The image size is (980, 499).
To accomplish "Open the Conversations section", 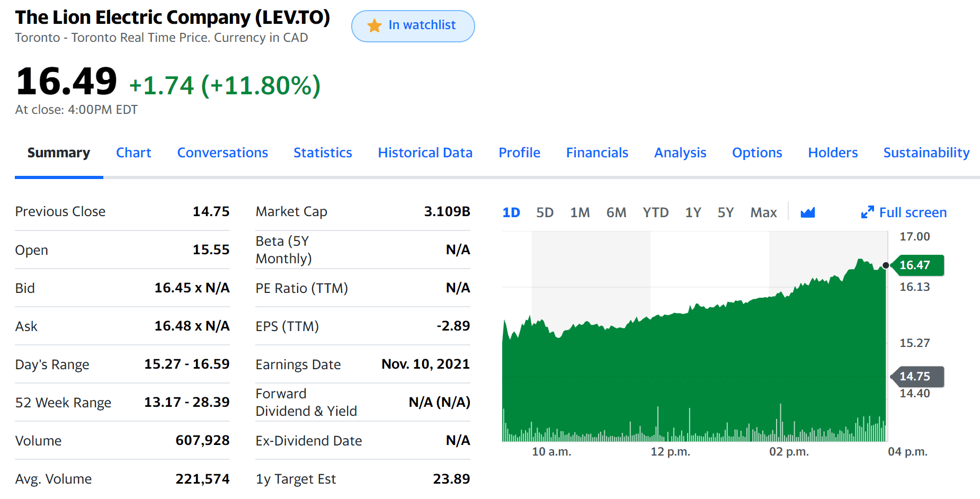I will click(222, 153).
